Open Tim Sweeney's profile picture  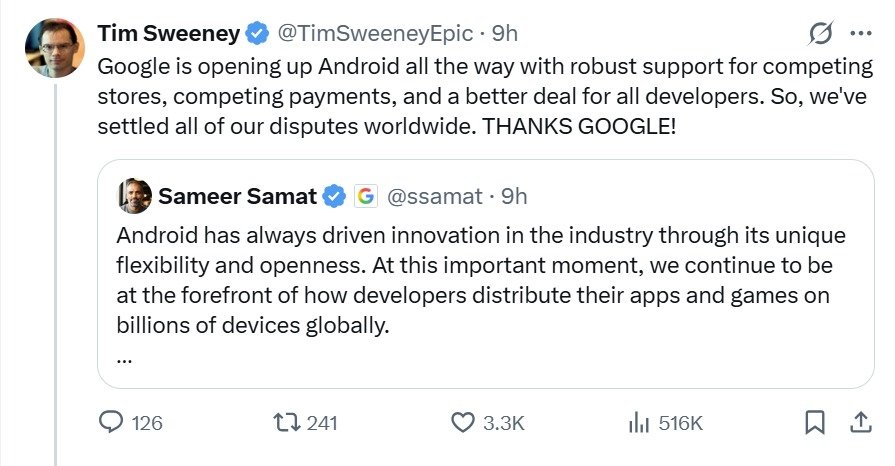tap(54, 48)
